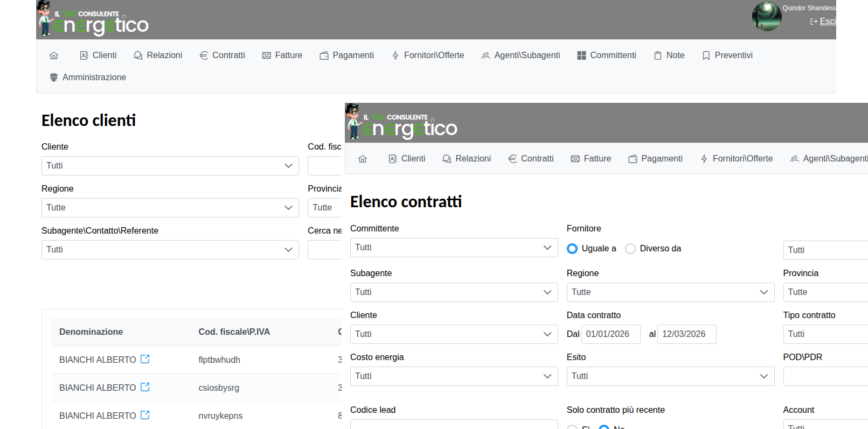Click the home icon in the Elenco contratti window

click(363, 159)
